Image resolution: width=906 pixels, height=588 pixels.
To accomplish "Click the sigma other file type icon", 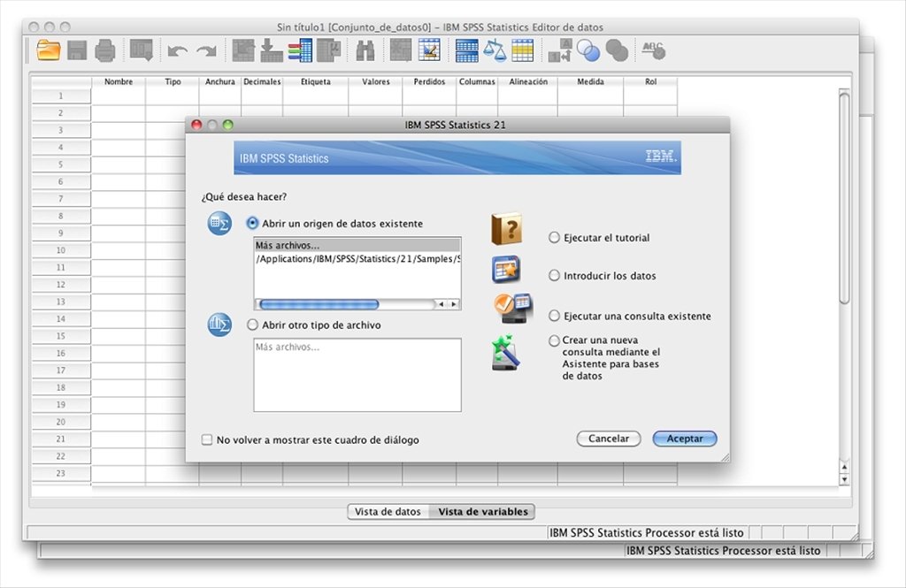I will pyautogui.click(x=219, y=325).
